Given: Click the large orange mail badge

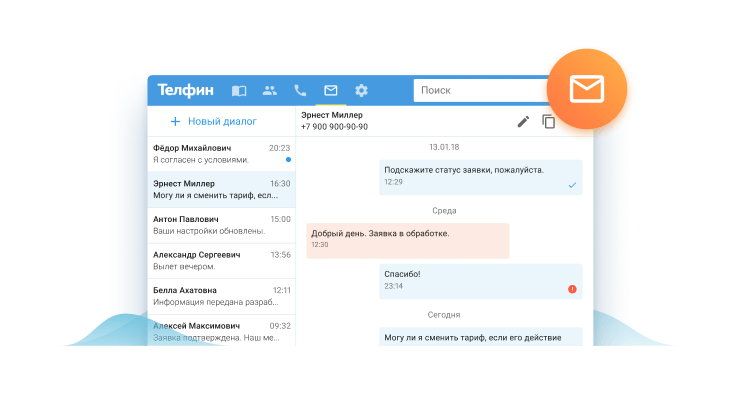Looking at the screenshot, I should [587, 89].
